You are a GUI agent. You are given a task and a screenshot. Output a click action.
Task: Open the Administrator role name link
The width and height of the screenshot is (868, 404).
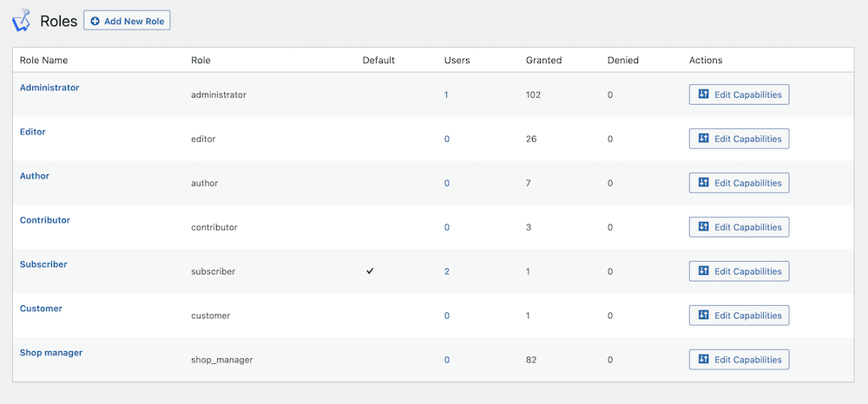coord(49,88)
